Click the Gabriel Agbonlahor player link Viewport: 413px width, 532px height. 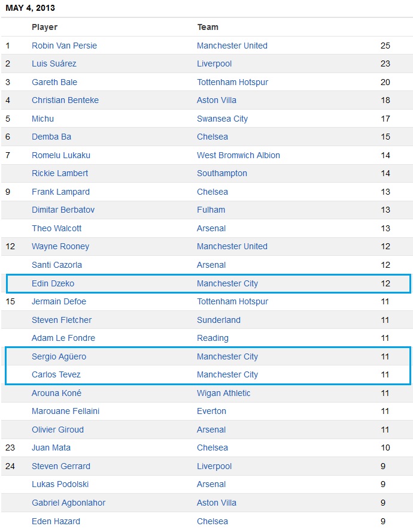point(68,503)
